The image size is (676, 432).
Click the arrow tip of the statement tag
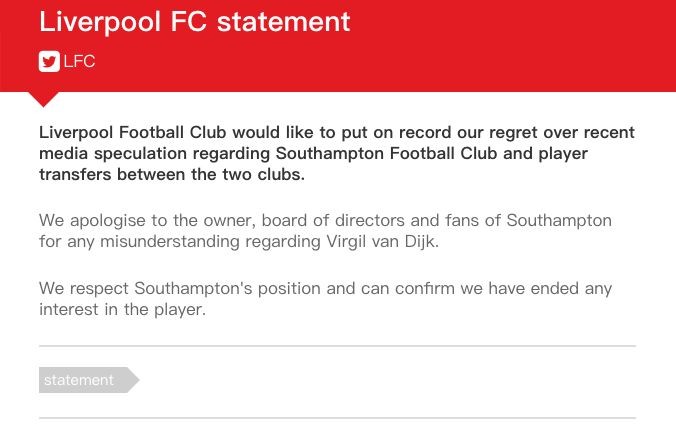134,380
